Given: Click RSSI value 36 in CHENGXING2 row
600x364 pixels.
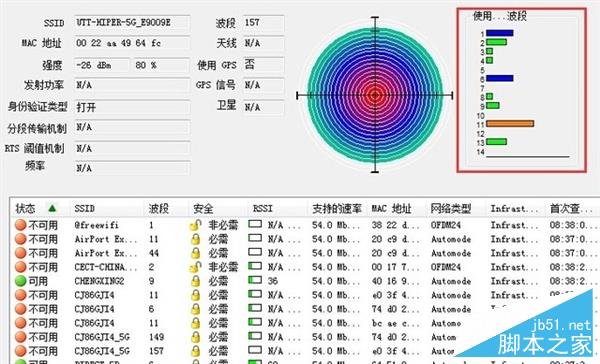Looking at the screenshot, I should [273, 281].
